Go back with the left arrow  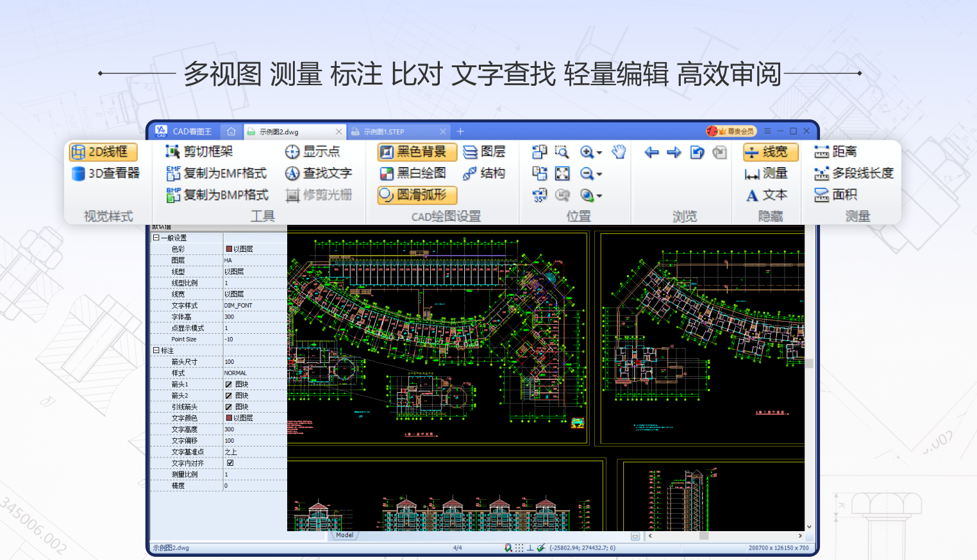click(x=651, y=152)
